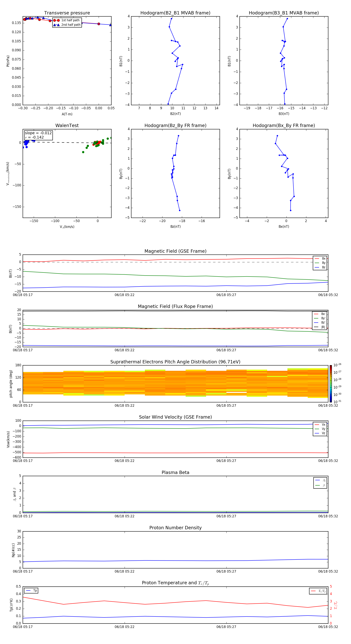Click the Bx legend entry in GSE magnetic field
351x644 pixels.
click(320, 259)
